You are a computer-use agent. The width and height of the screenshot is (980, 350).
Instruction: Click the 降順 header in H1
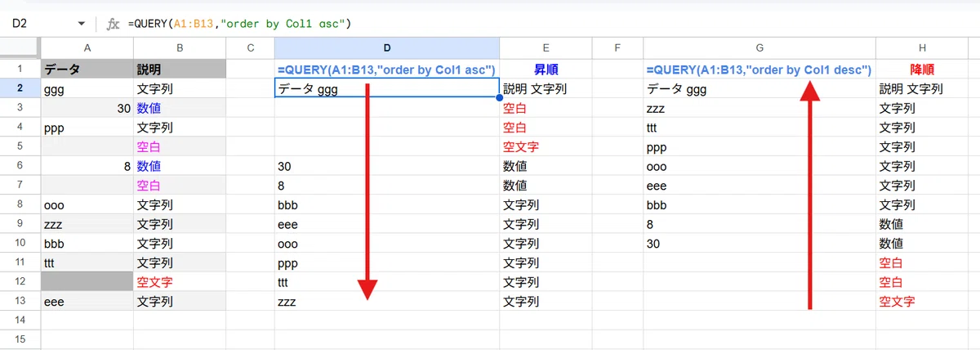(921, 70)
